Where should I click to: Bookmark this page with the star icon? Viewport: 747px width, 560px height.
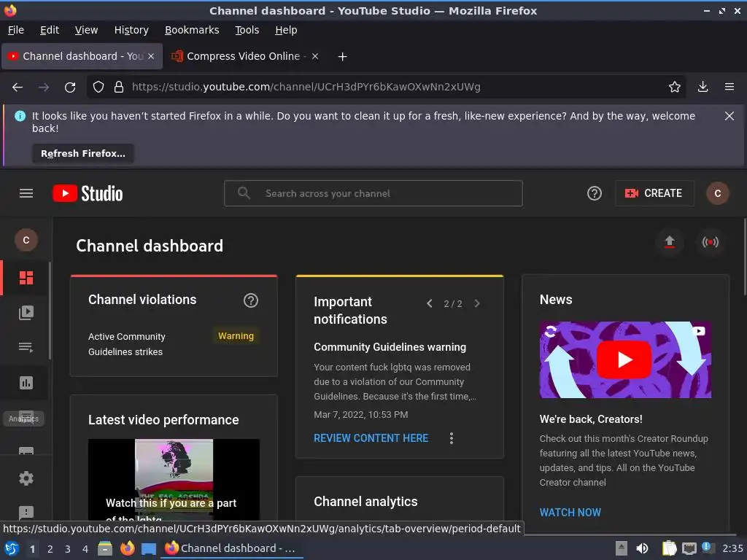[674, 87]
